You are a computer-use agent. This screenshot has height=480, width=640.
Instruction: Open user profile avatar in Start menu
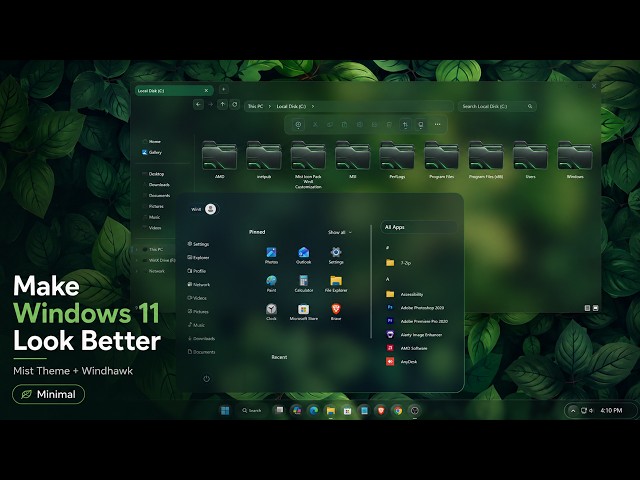(x=211, y=209)
